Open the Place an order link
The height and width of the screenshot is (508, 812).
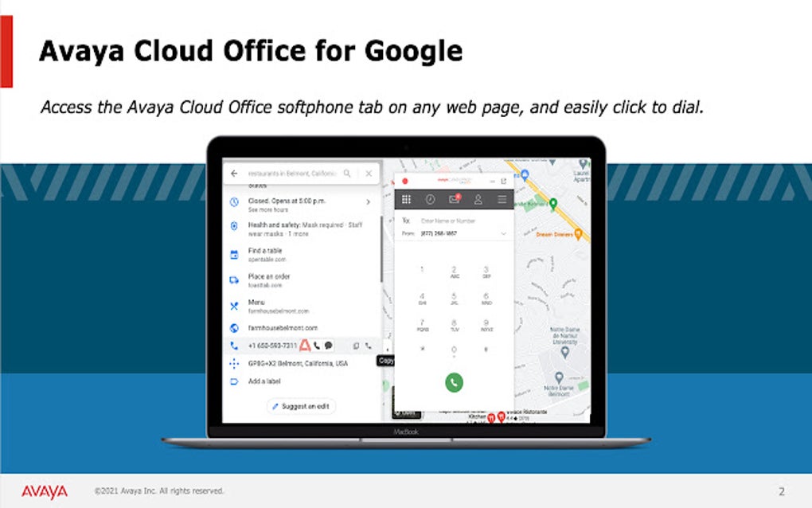pos(269,280)
